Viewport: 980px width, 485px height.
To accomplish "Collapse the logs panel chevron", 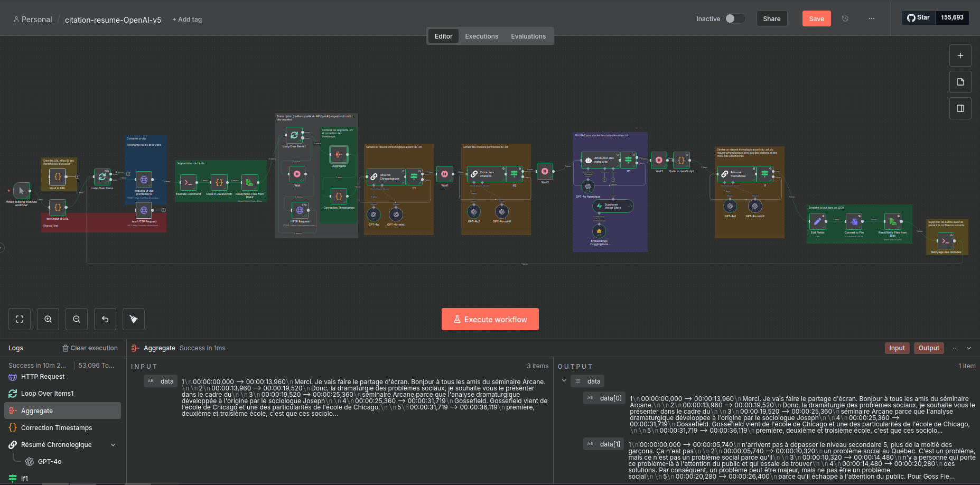I will click(969, 348).
